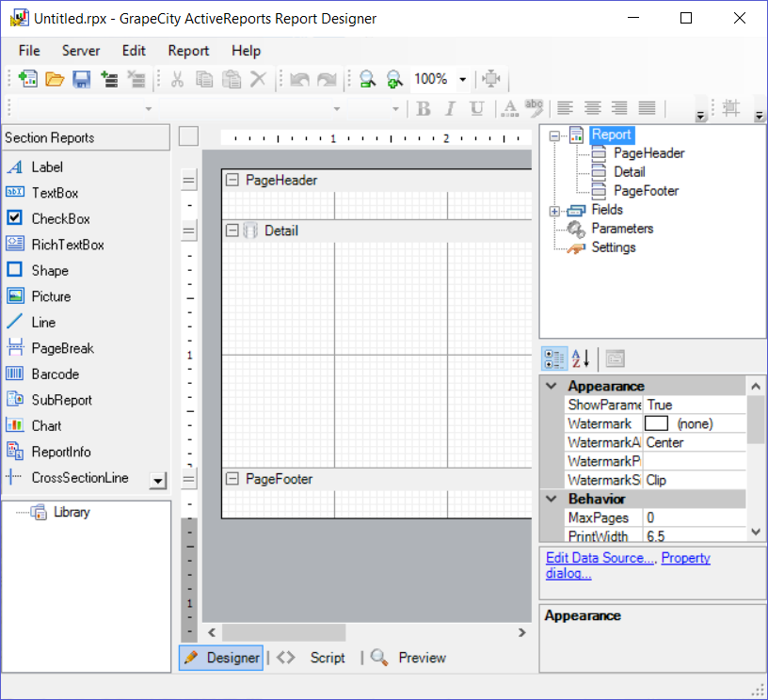Viewport: 768px width, 700px height.
Task: Toggle Italic formatting
Action: [x=450, y=108]
